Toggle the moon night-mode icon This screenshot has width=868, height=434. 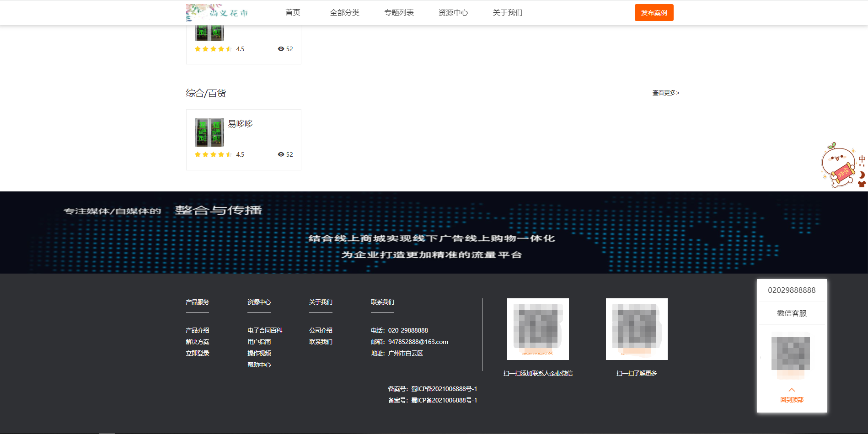click(x=862, y=175)
